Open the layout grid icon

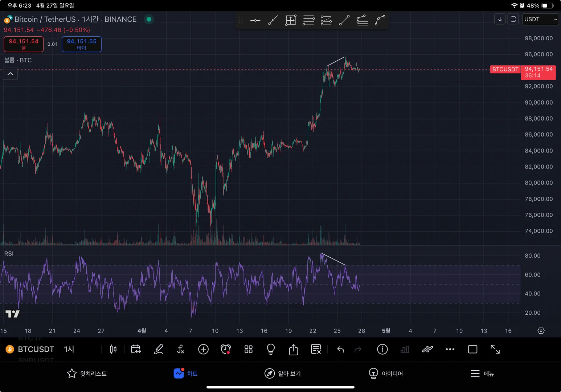tap(249, 349)
